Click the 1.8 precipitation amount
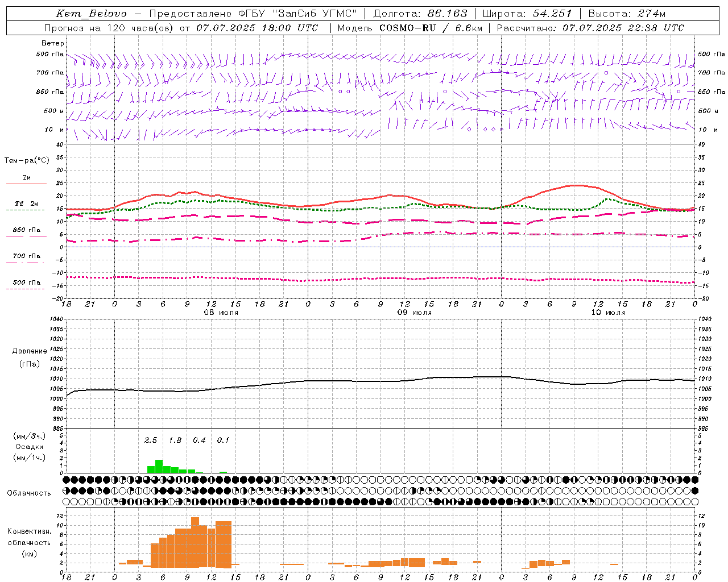 point(175,440)
